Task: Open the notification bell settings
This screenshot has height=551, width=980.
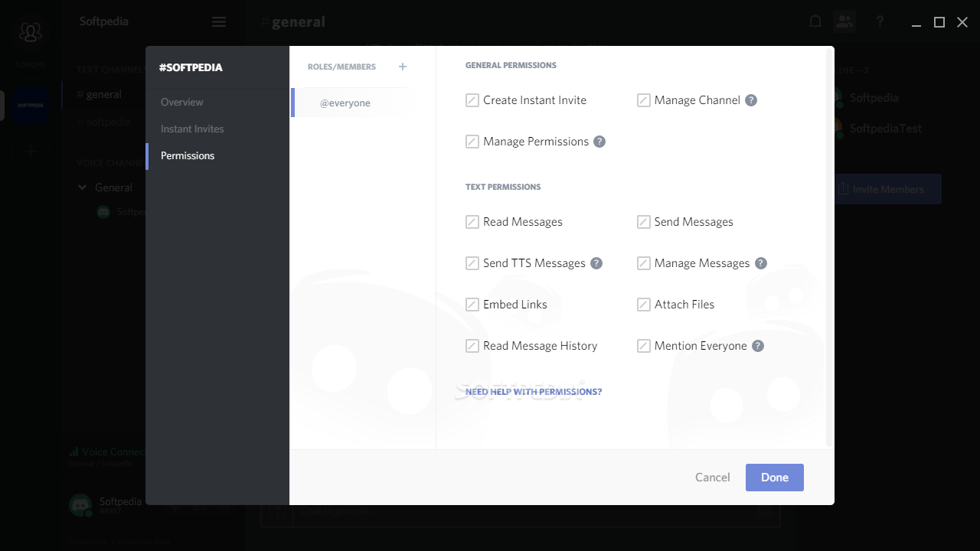Action: coord(815,21)
